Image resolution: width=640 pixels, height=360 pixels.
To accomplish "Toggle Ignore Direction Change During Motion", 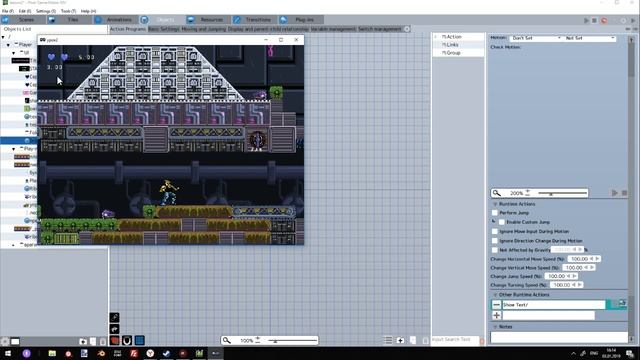I will (495, 241).
